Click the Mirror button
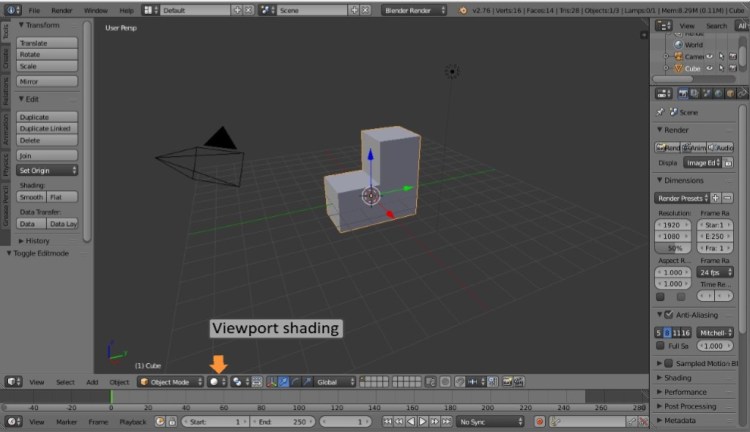Screen dimensions: 750x432 (47, 81)
